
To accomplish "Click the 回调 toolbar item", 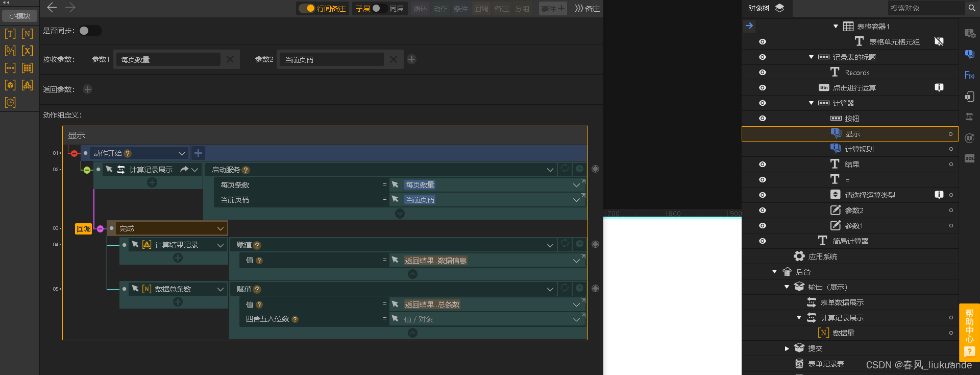I will point(481,9).
